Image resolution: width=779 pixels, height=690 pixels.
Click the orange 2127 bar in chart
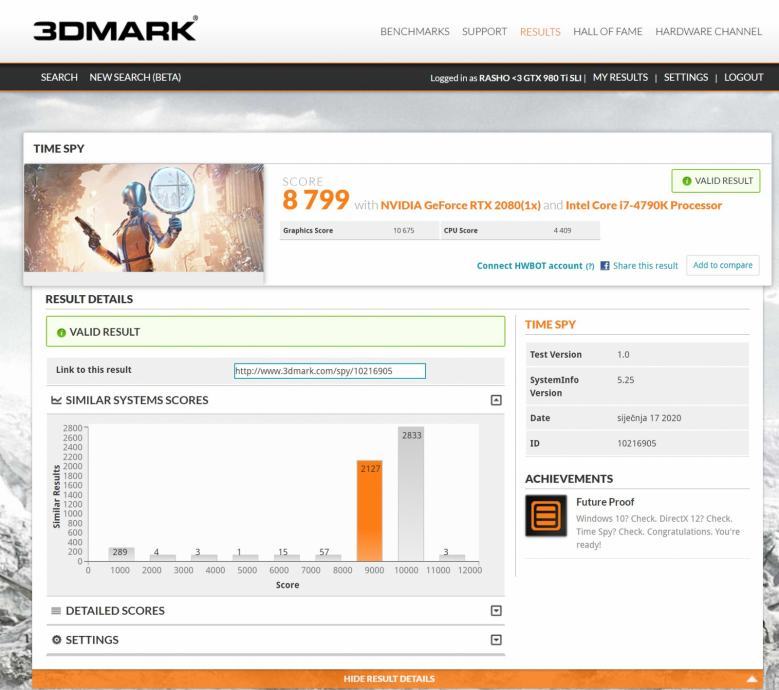click(370, 511)
